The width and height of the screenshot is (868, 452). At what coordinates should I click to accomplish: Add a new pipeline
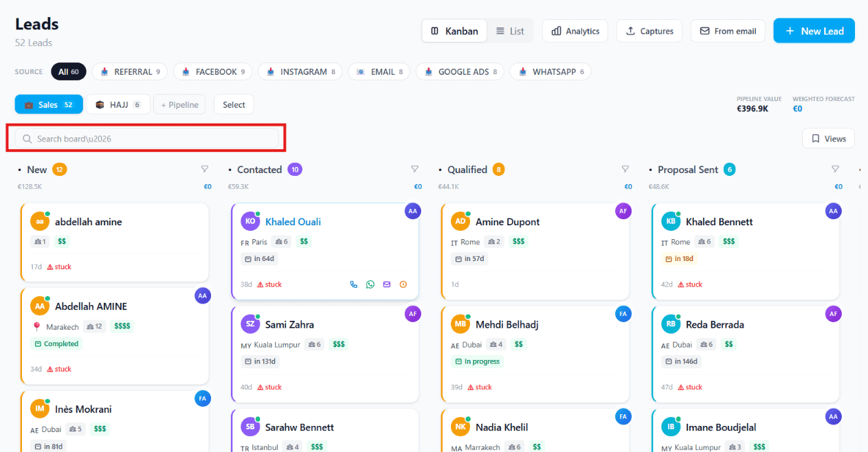pyautogui.click(x=179, y=104)
